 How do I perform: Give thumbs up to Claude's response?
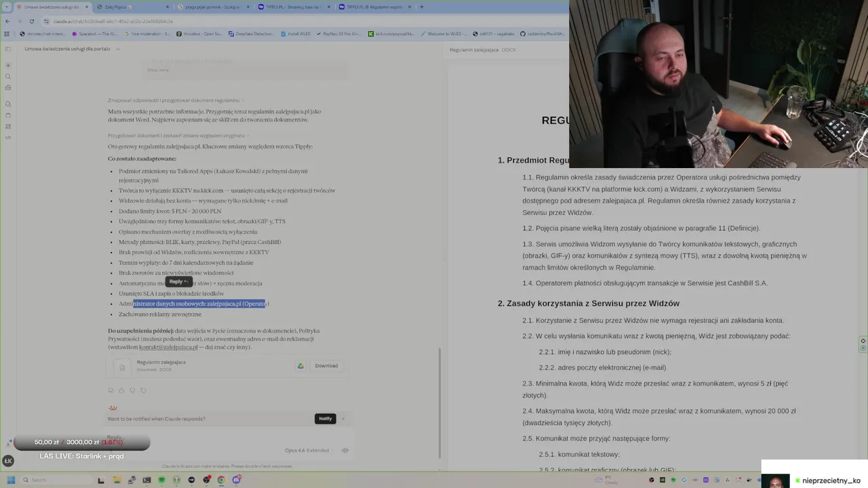pyautogui.click(x=121, y=390)
